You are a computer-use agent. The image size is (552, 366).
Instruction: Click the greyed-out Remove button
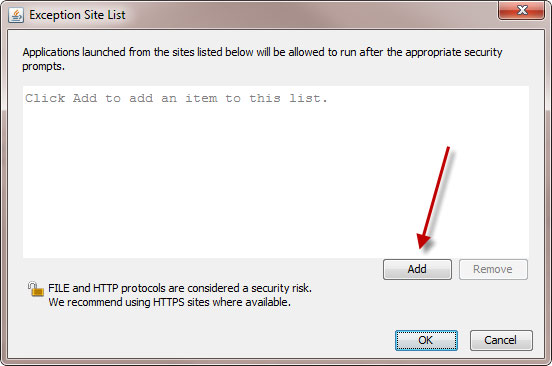493,269
